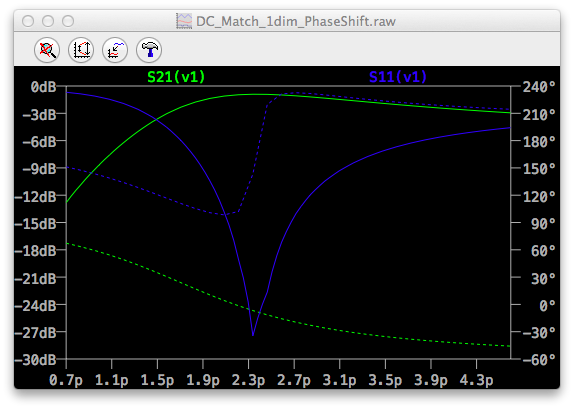The image size is (574, 409).
Task: Click the 4.3p label on horizontal axis
Action: click(x=476, y=380)
